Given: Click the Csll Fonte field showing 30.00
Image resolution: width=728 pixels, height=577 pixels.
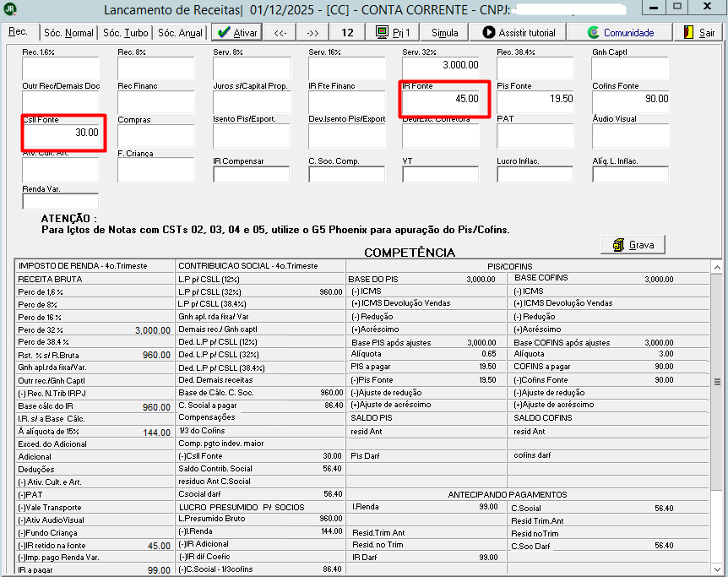Looking at the screenshot, I should point(62,136).
